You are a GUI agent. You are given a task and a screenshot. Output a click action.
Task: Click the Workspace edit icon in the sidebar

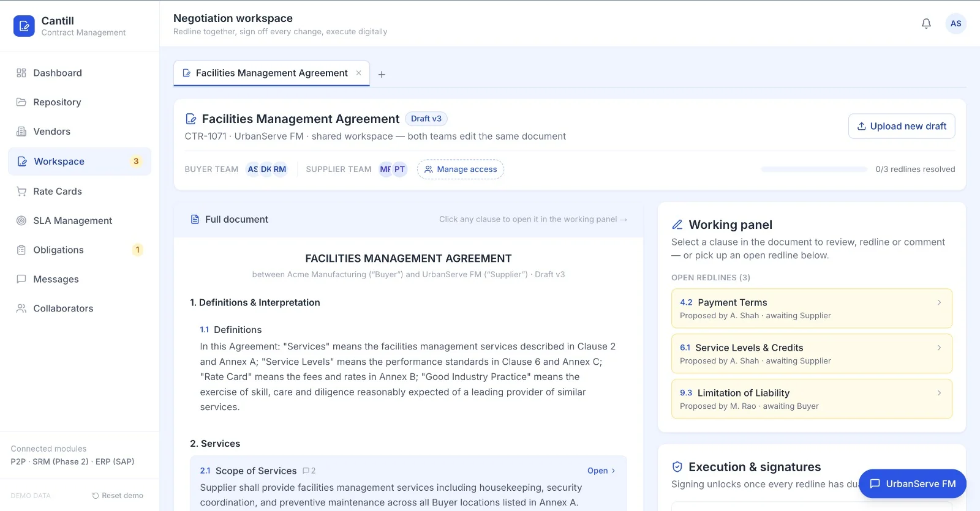coord(22,162)
